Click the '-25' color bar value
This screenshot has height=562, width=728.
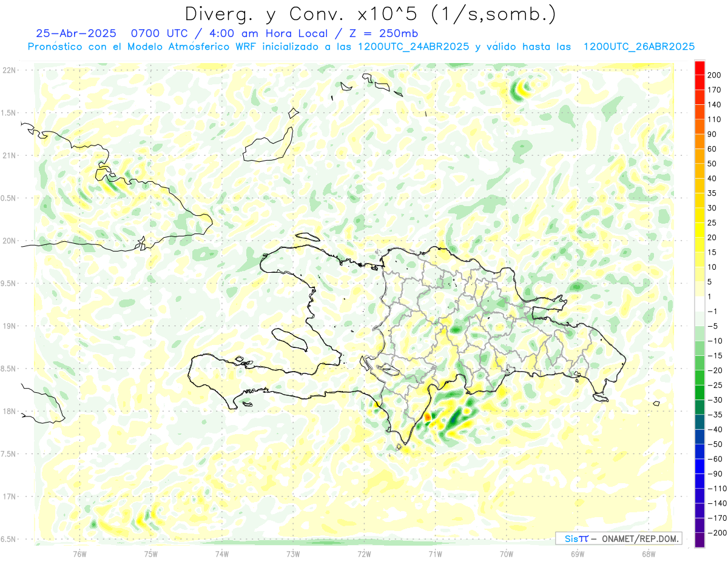[715, 385]
